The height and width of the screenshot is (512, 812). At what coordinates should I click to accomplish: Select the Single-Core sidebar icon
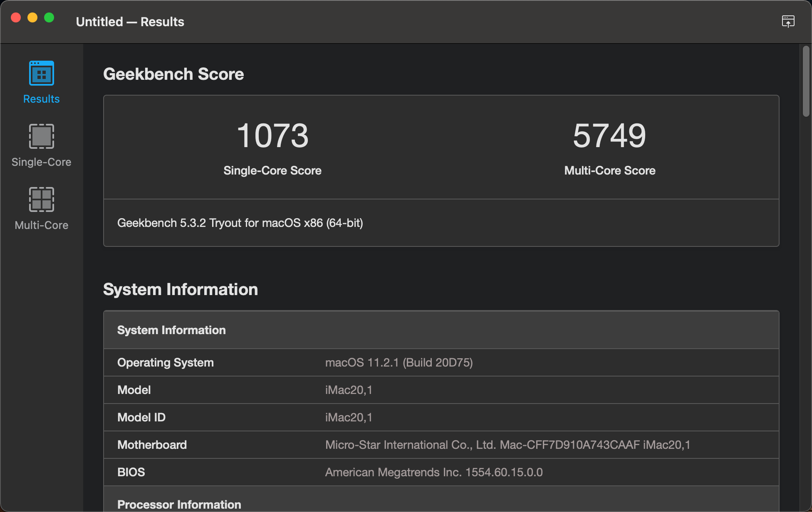pos(42,136)
